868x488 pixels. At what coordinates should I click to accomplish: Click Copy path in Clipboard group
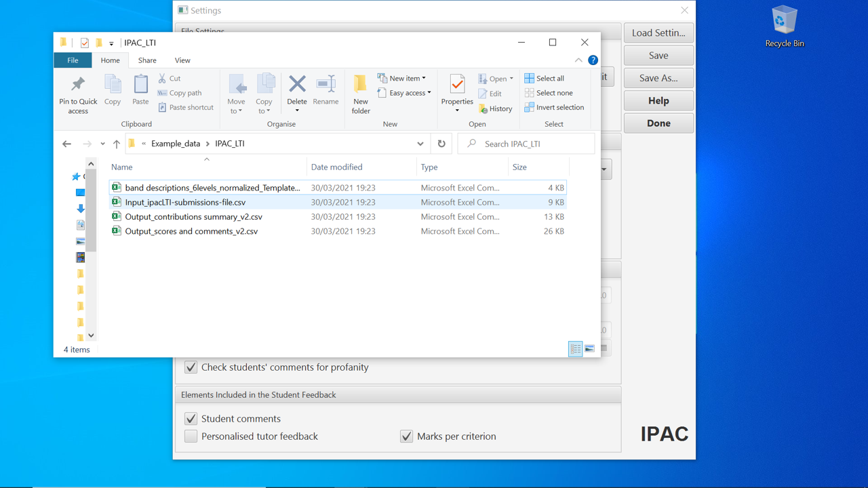point(180,93)
